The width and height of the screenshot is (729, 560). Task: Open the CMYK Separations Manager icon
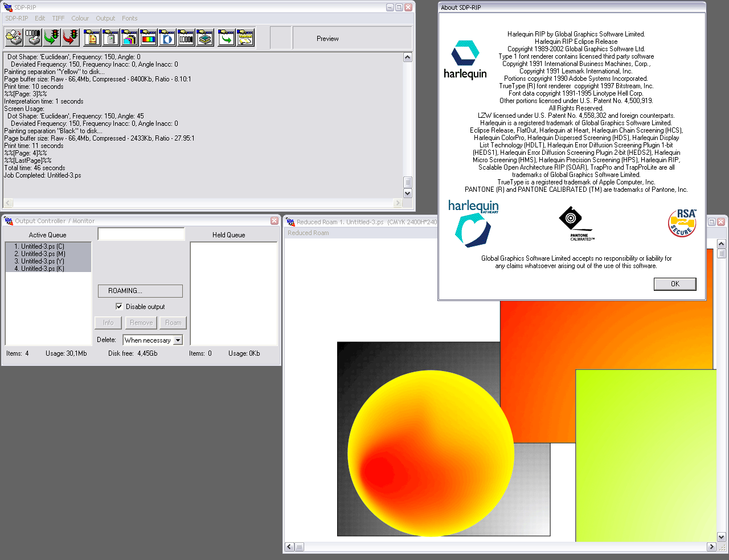130,38
